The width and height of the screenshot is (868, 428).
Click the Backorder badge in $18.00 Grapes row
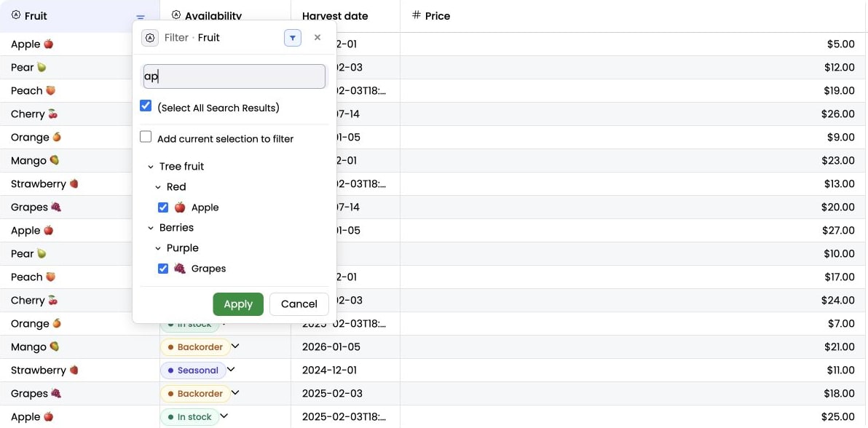tap(195, 393)
